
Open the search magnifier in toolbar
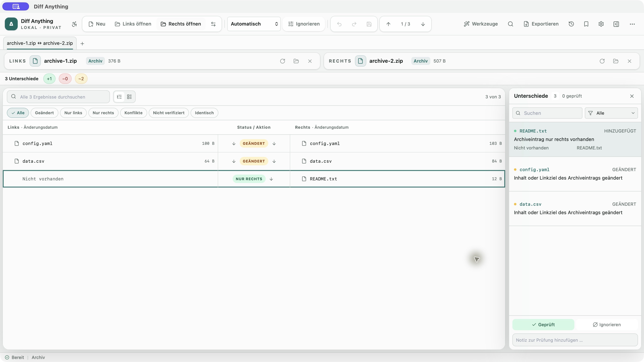[x=511, y=24]
